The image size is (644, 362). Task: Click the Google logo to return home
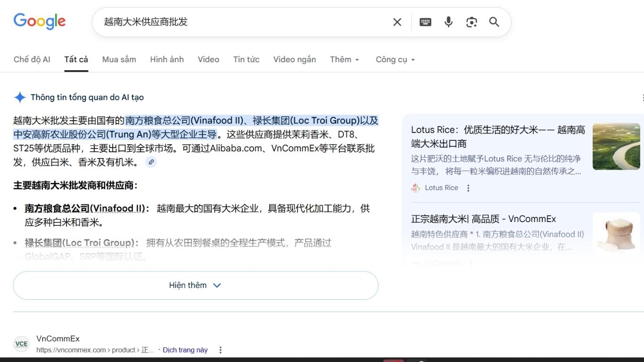click(x=40, y=21)
